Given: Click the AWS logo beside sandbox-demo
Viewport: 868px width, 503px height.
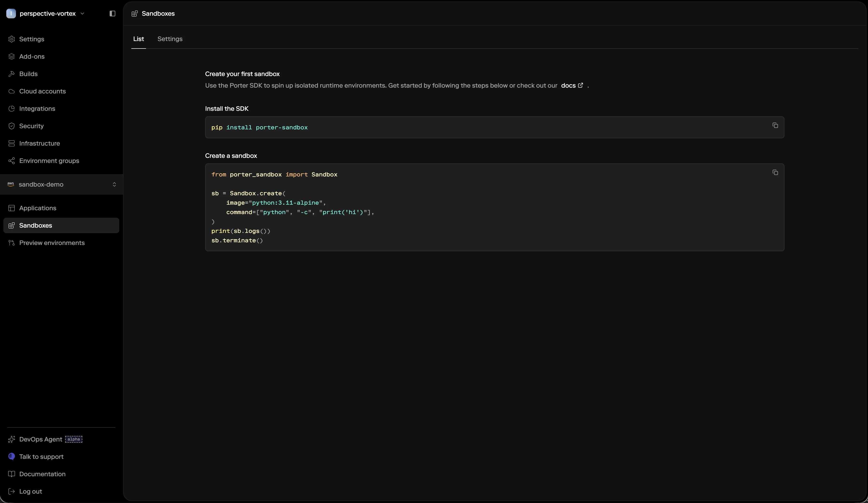Looking at the screenshot, I should [x=11, y=184].
